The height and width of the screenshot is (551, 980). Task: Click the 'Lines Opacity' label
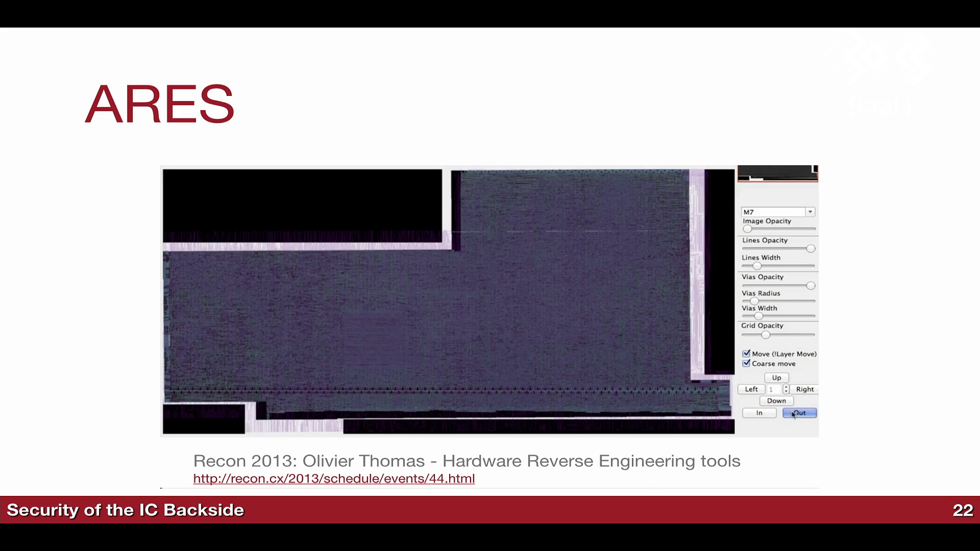[x=765, y=240]
